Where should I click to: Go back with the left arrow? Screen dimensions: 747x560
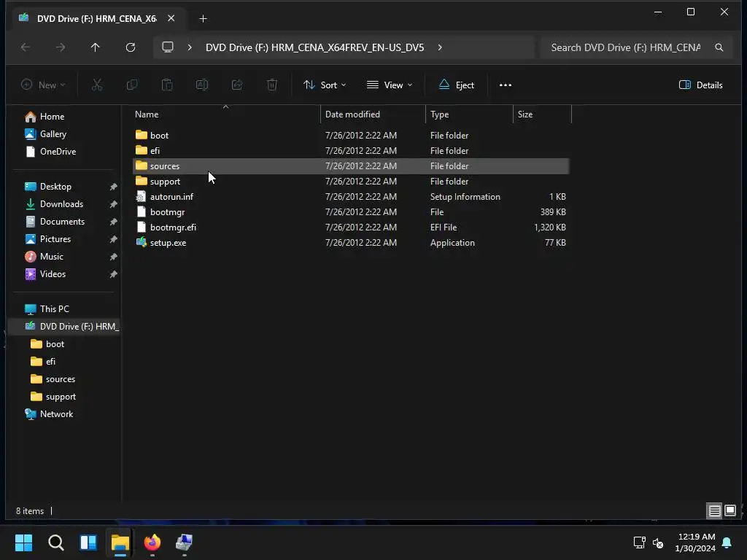click(26, 47)
